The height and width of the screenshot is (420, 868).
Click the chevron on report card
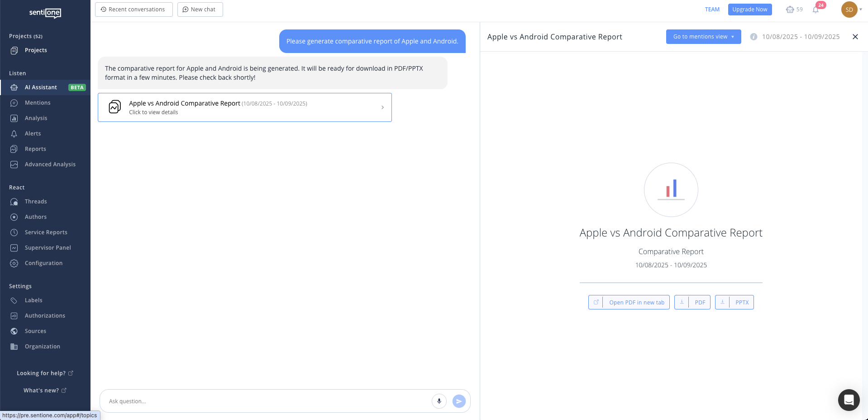(x=382, y=107)
